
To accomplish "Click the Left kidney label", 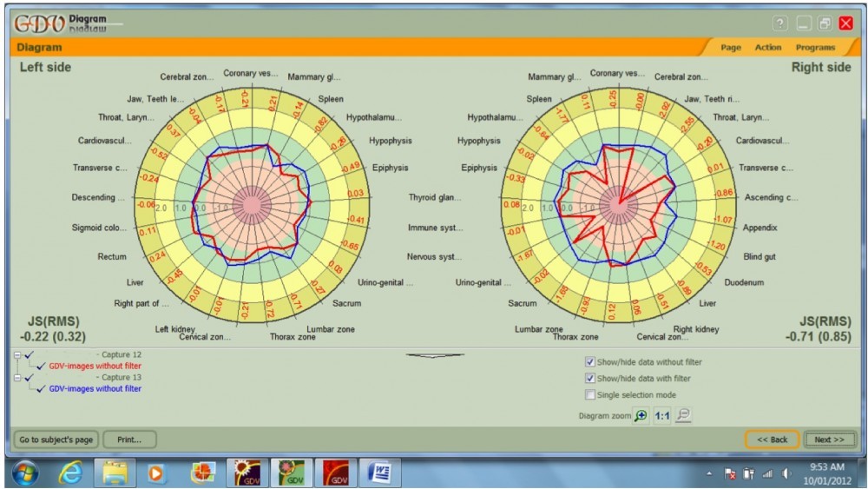I will pyautogui.click(x=175, y=329).
